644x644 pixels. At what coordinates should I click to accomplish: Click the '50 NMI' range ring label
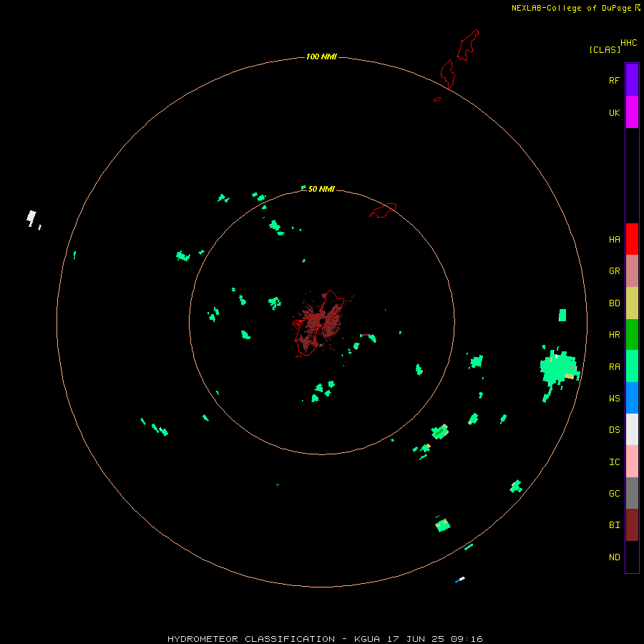coord(321,189)
